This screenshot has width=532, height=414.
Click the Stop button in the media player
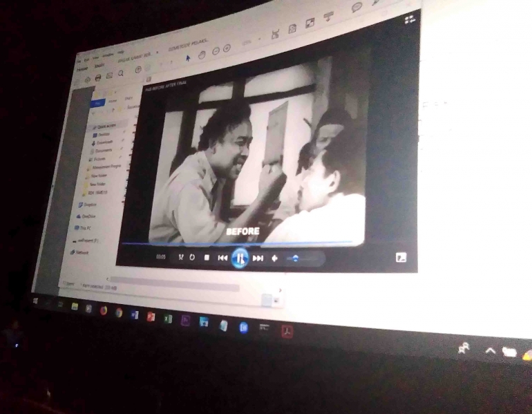coord(207,258)
